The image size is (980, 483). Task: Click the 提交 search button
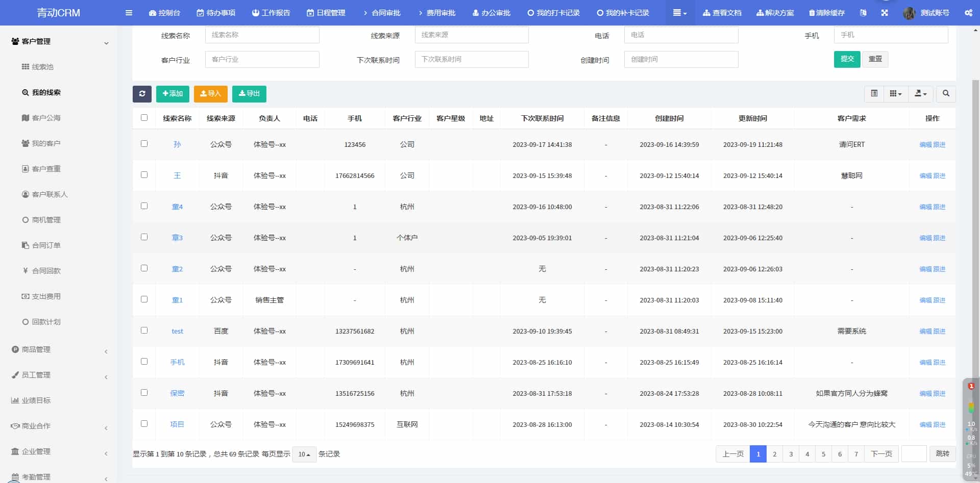847,59
